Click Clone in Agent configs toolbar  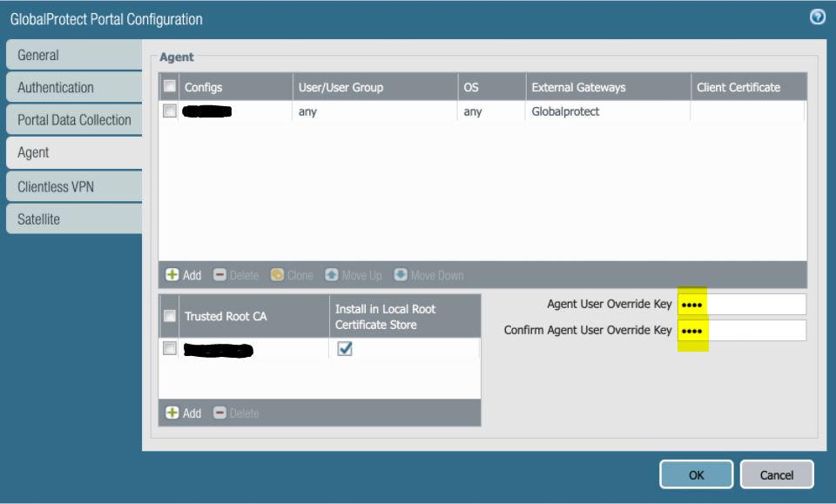pos(292,275)
